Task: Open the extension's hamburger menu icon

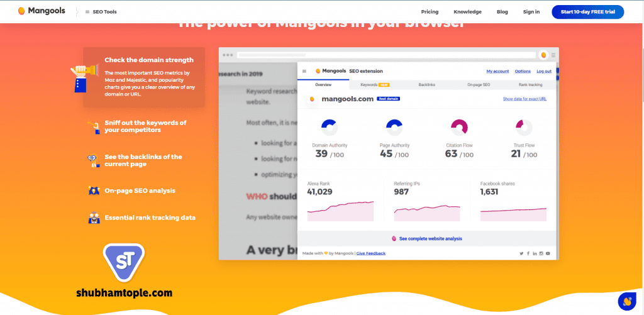Action: [304, 71]
